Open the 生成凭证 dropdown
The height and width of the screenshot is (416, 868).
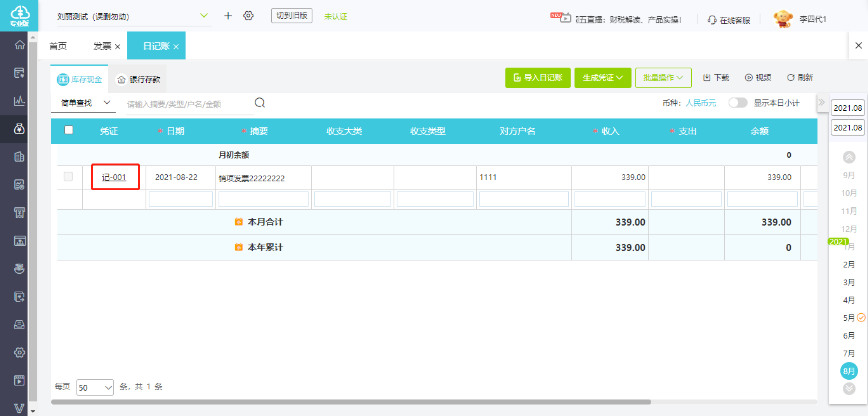click(603, 78)
